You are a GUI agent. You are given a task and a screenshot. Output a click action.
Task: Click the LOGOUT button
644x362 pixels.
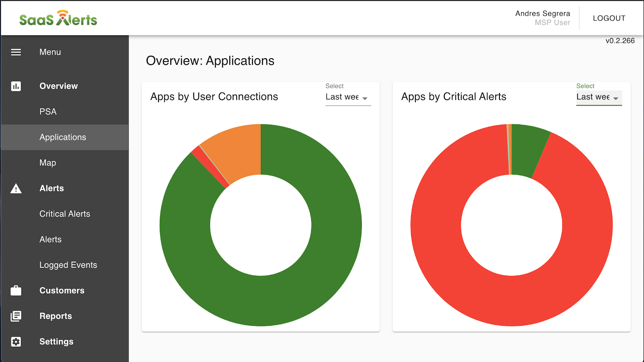pyautogui.click(x=609, y=18)
